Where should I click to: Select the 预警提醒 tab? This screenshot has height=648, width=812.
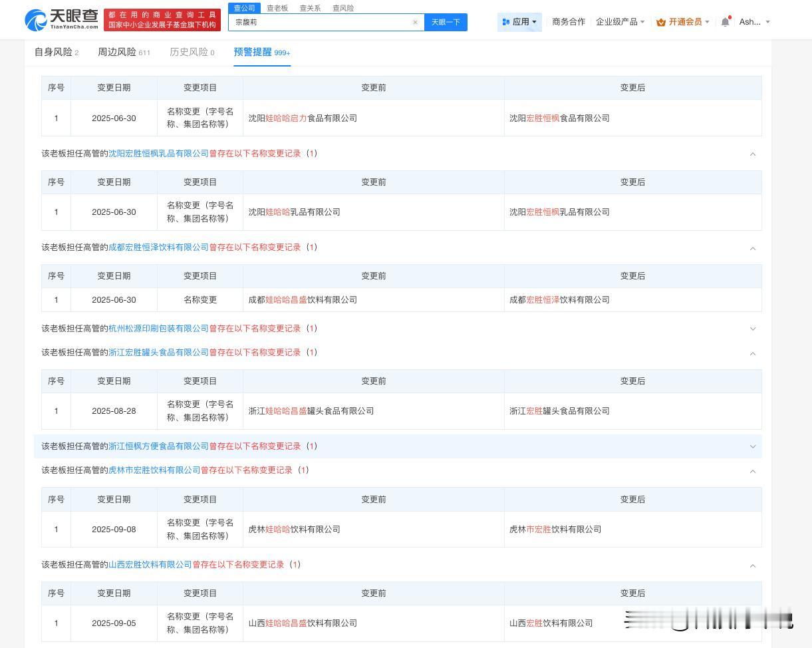pyautogui.click(x=261, y=52)
